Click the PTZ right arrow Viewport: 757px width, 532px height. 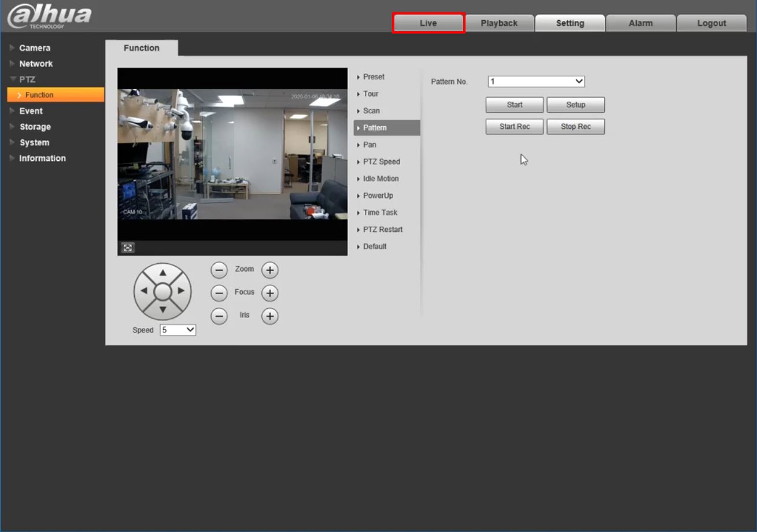tap(181, 291)
